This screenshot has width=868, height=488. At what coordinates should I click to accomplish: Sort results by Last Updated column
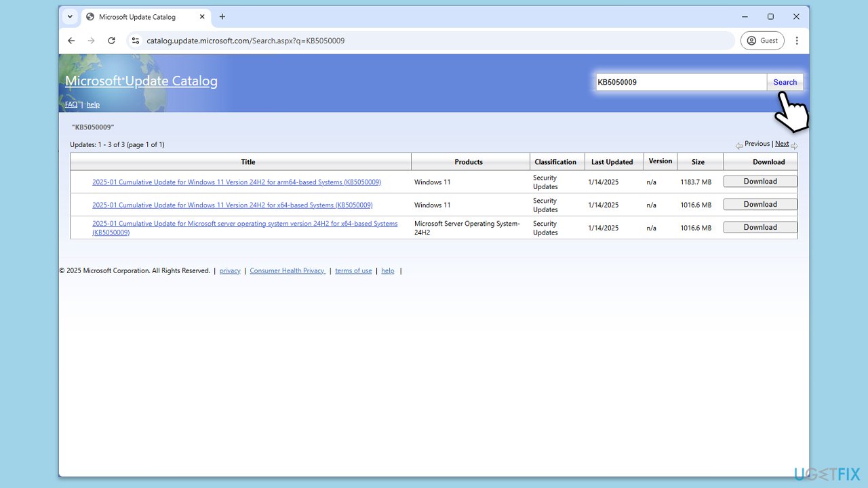(611, 162)
